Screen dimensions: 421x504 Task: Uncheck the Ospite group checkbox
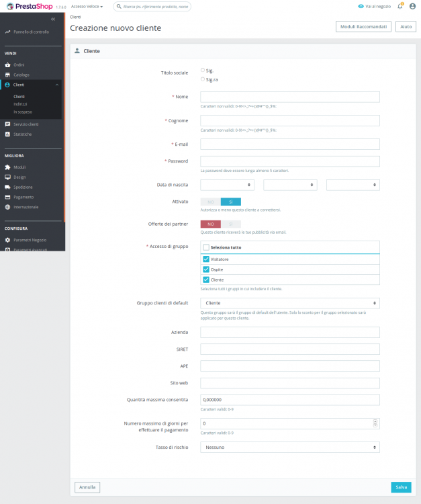(x=206, y=269)
